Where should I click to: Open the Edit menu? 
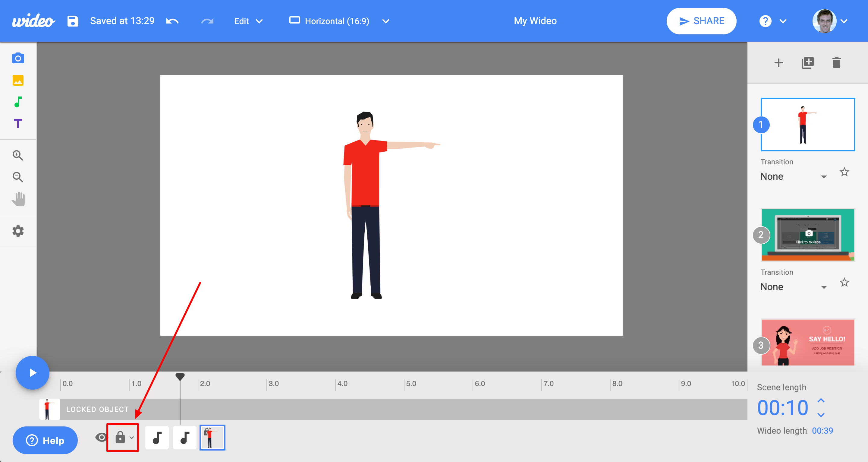(248, 21)
